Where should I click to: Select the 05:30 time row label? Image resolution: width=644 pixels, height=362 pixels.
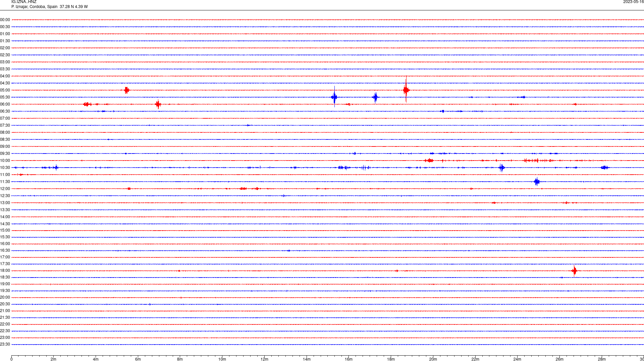5,97
